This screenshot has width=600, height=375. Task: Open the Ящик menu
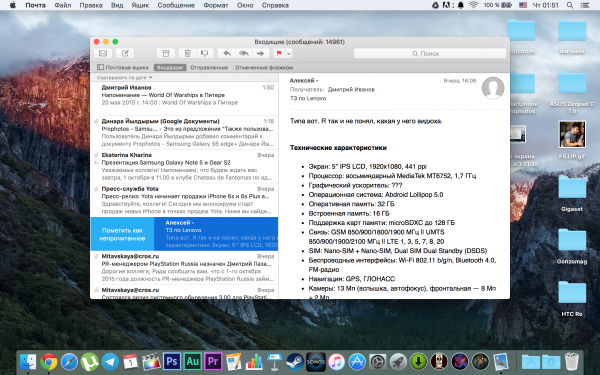pyautogui.click(x=140, y=5)
